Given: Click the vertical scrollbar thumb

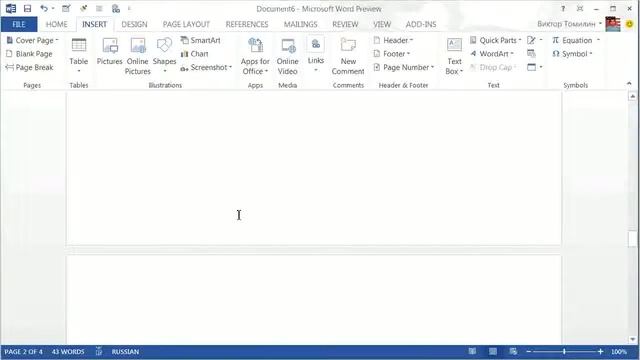Looking at the screenshot, I should (633, 239).
